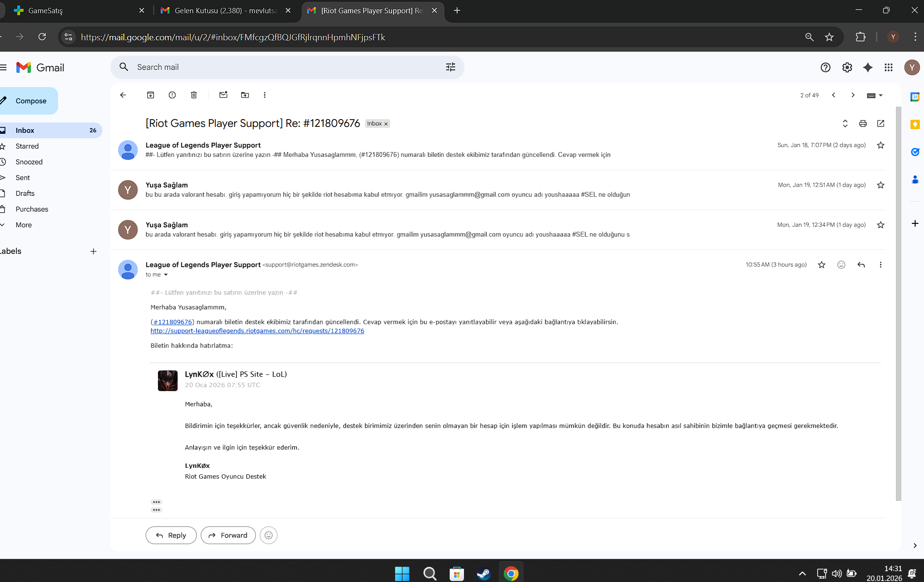Open the Snoozed folder
Screen dimensions: 924x582
coord(29,162)
